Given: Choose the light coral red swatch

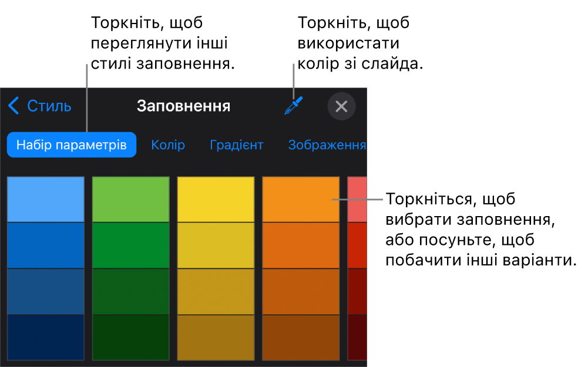Looking at the screenshot, I should tap(357, 200).
